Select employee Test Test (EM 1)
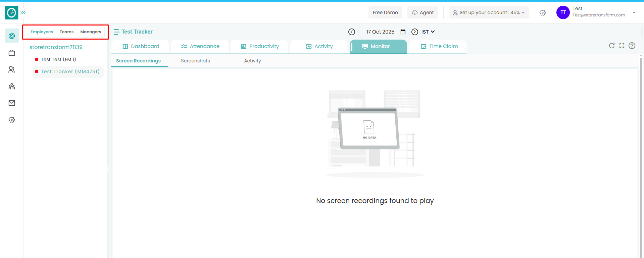 pyautogui.click(x=58, y=59)
